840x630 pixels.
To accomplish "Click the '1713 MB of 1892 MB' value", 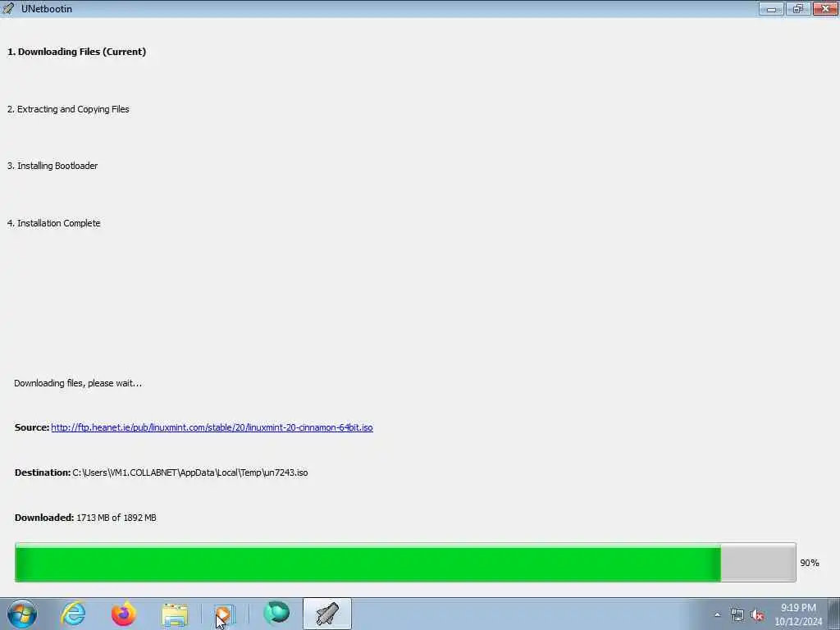I will tap(116, 518).
